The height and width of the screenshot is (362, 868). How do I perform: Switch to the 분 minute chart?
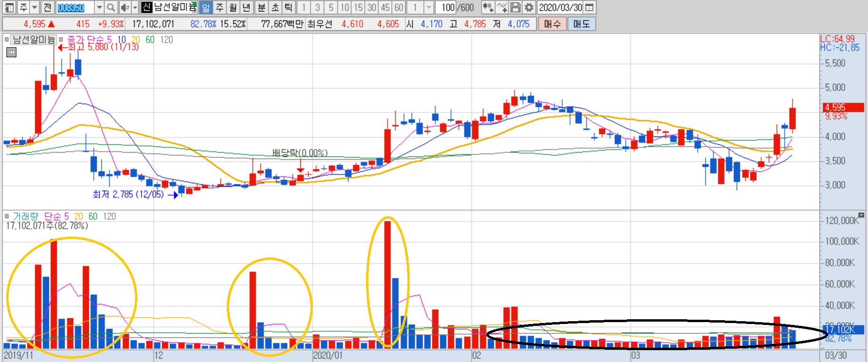coord(261,7)
